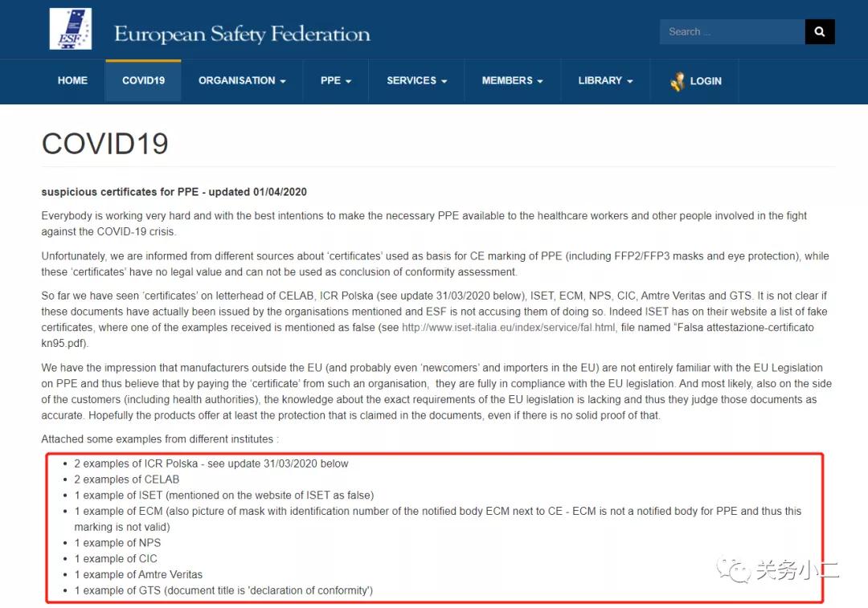This screenshot has height=608, width=868.
Task: Navigate to the HOME menu item
Action: tap(72, 80)
